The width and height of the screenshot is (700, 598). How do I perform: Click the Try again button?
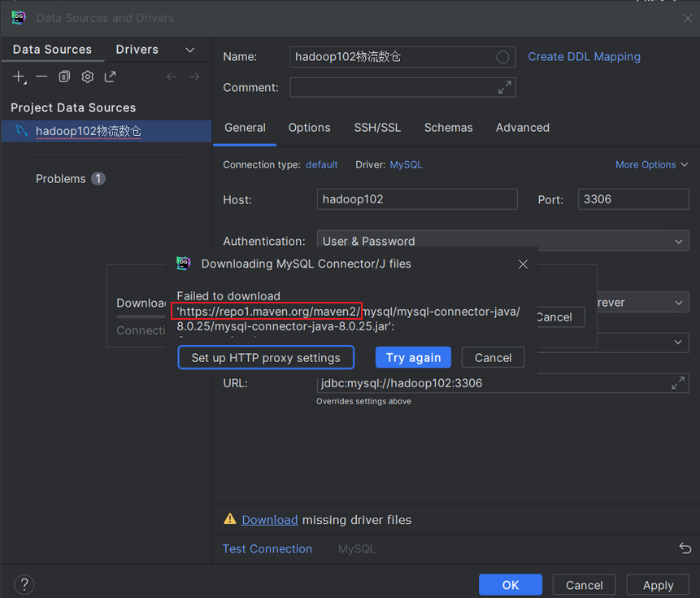coord(413,358)
